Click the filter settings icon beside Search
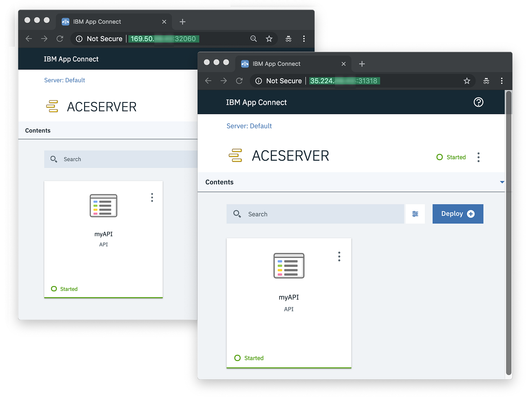This screenshot has width=532, height=407. point(415,214)
